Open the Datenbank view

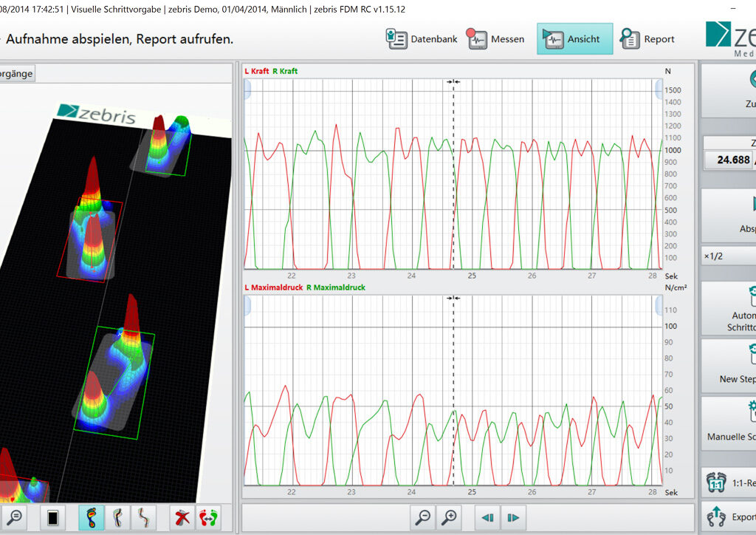click(422, 39)
